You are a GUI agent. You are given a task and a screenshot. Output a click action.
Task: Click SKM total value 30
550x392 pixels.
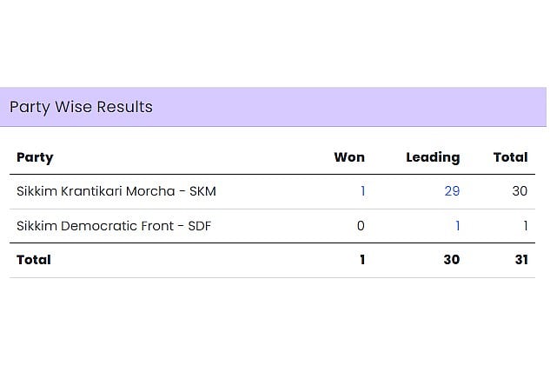(520, 191)
